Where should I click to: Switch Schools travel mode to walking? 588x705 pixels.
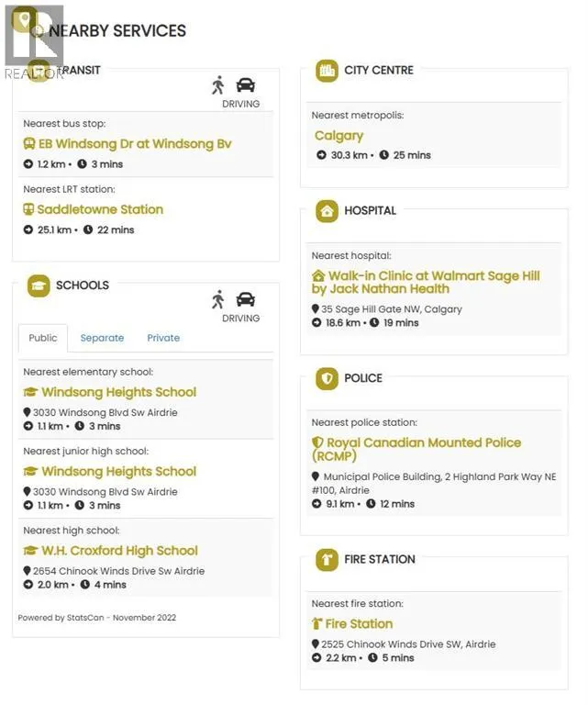tap(217, 299)
